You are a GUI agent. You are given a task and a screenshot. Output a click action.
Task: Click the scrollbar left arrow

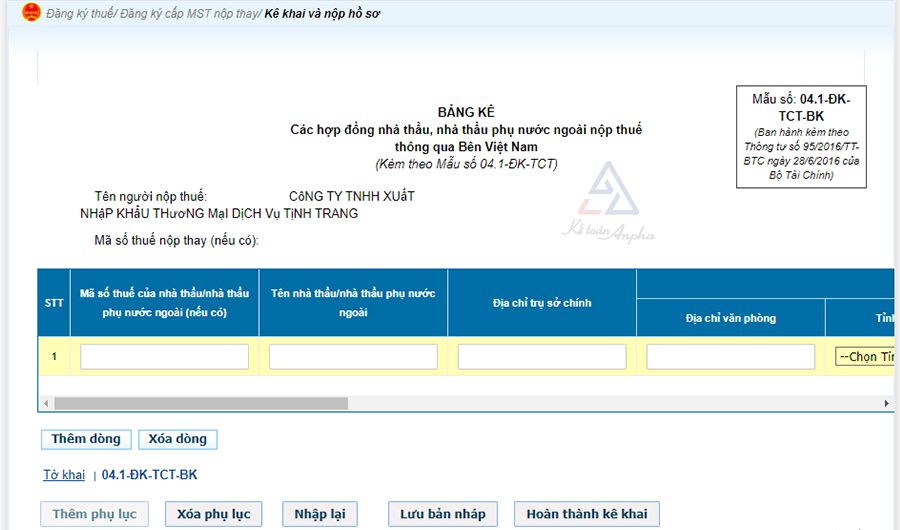45,403
